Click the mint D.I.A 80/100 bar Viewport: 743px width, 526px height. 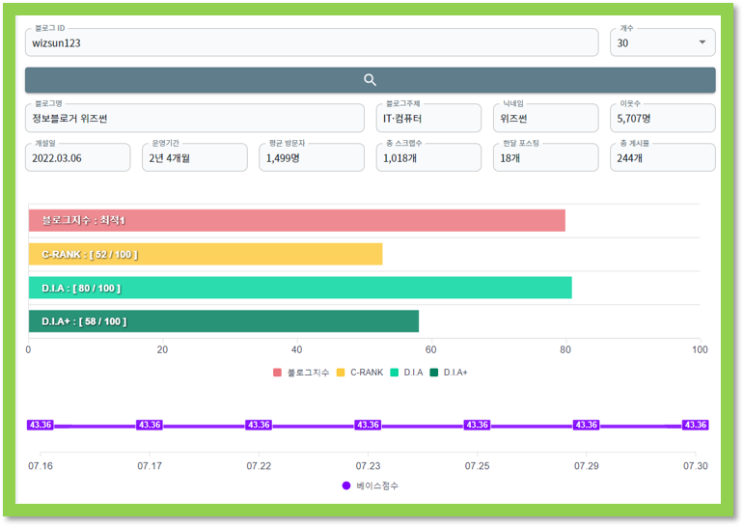pyautogui.click(x=300, y=288)
